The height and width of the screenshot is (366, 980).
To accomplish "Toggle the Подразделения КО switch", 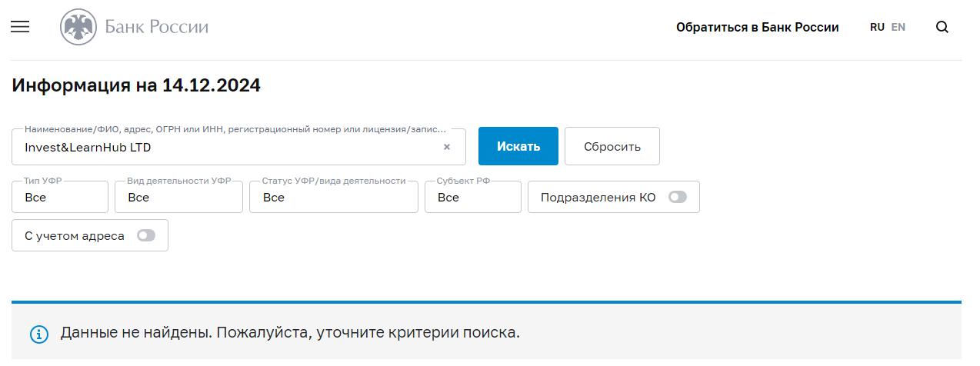I will [x=678, y=197].
